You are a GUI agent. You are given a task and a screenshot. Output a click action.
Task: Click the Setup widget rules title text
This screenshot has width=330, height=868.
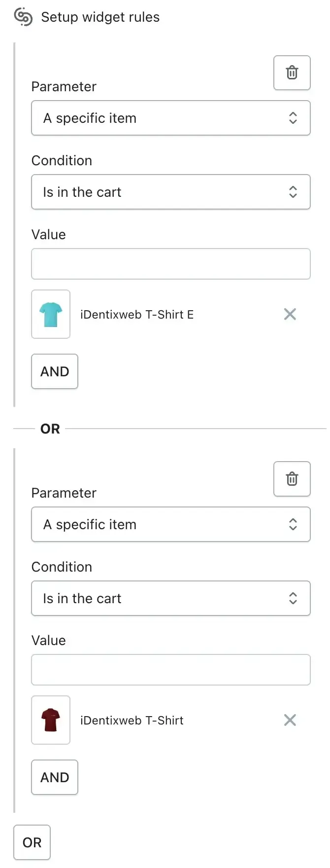[100, 17]
